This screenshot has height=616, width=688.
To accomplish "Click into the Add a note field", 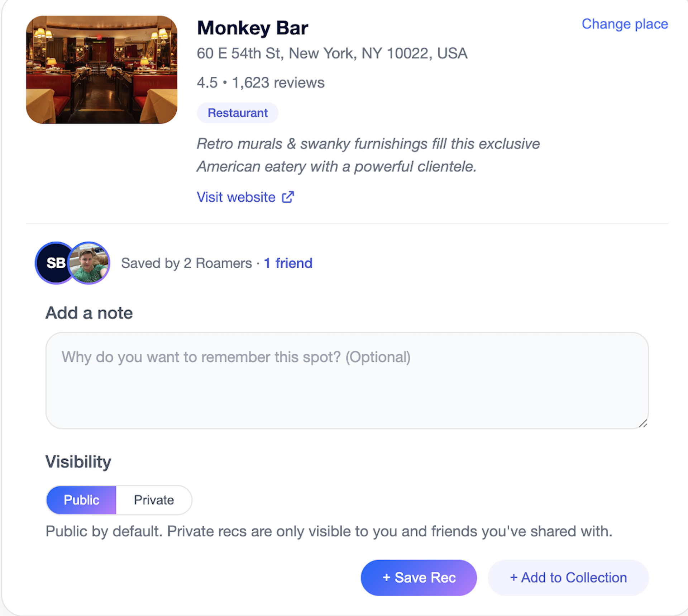I will point(347,380).
